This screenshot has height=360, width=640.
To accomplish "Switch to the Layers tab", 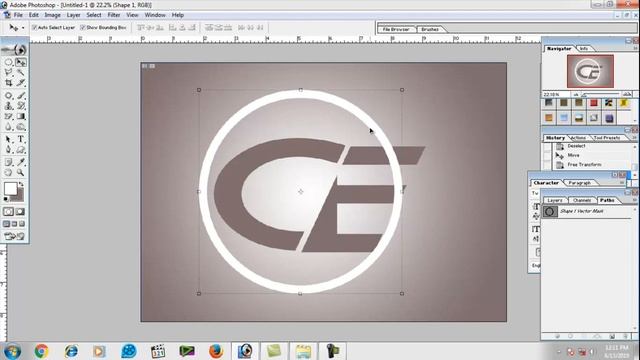I will click(x=555, y=200).
